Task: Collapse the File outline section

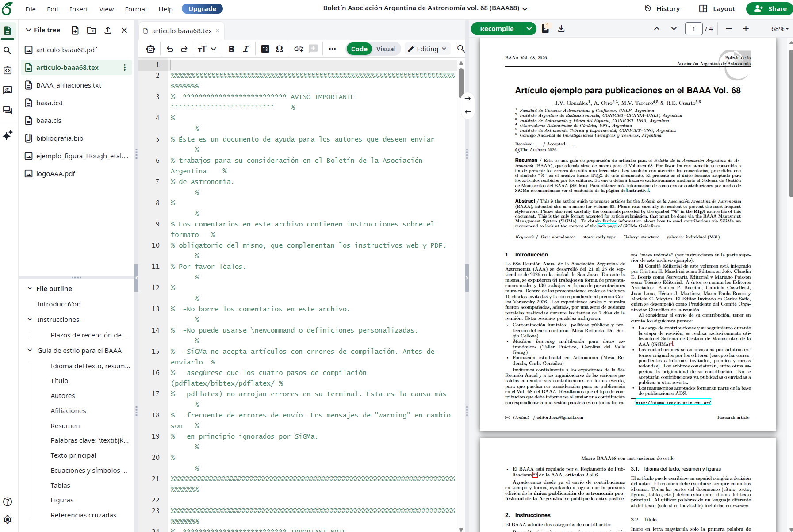Action: (30, 288)
